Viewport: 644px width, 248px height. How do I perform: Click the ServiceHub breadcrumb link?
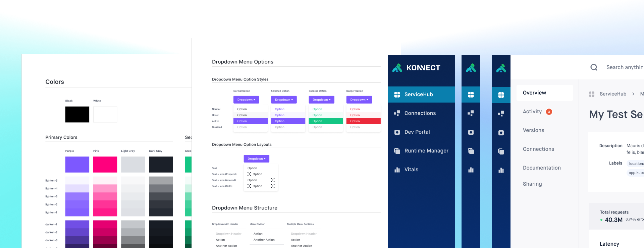pos(613,94)
